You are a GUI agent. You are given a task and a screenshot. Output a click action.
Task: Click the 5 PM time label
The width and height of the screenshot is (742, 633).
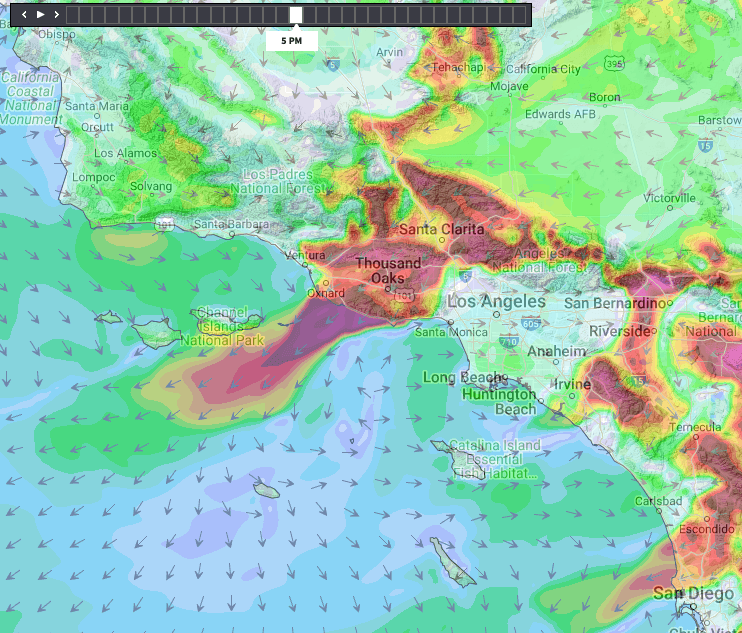292,41
